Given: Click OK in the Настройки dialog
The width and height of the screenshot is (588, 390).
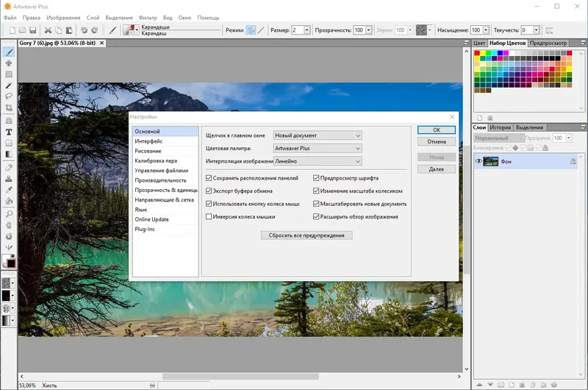Looking at the screenshot, I should coord(437,130).
